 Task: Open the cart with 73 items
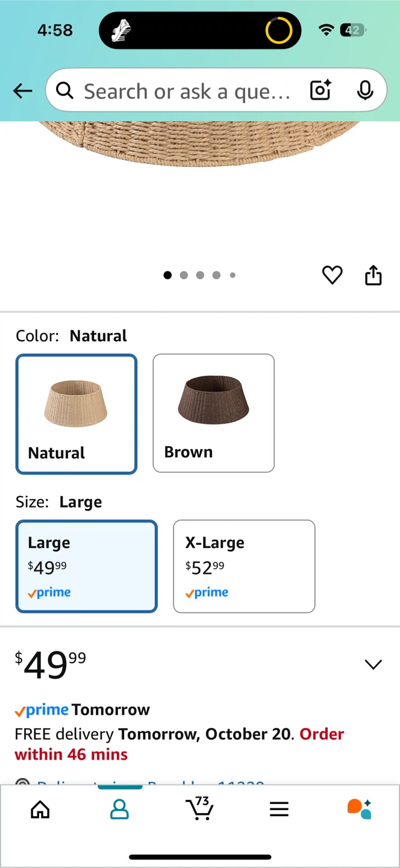pyautogui.click(x=199, y=808)
